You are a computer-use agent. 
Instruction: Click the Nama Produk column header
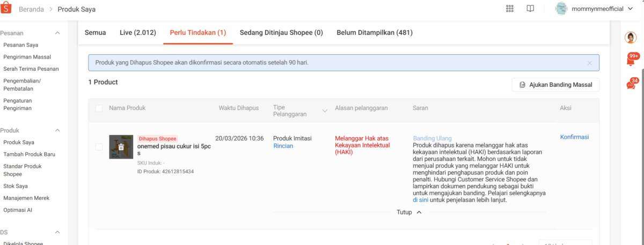(x=127, y=108)
